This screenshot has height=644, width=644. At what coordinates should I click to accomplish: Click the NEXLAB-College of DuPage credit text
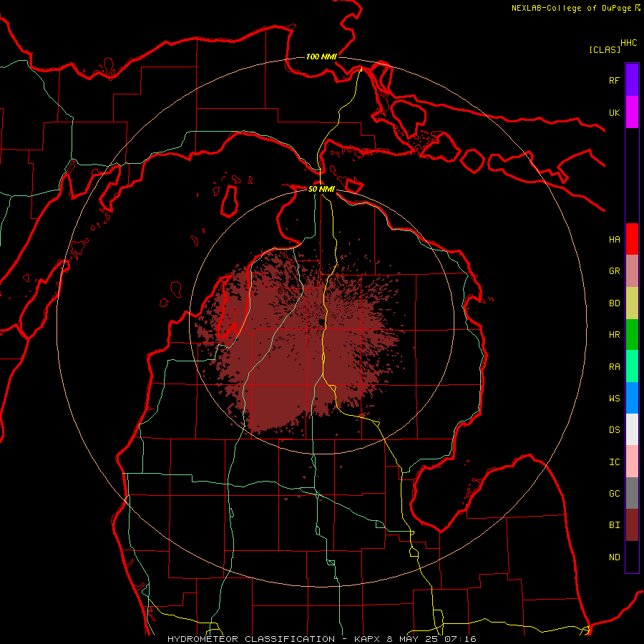pos(571,8)
